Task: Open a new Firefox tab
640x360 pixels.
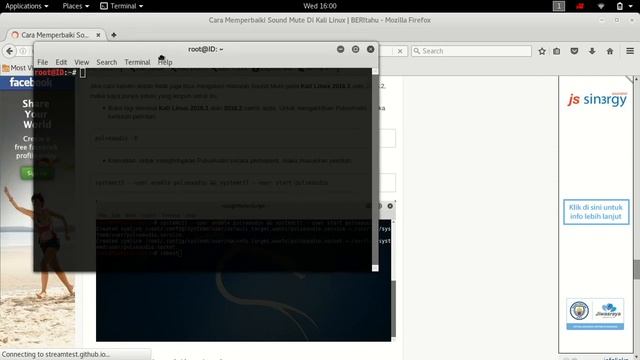Action: [114, 35]
